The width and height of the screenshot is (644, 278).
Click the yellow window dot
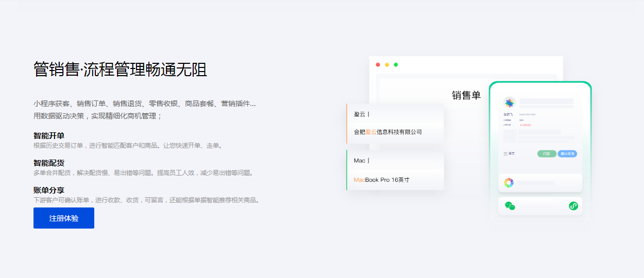point(387,64)
